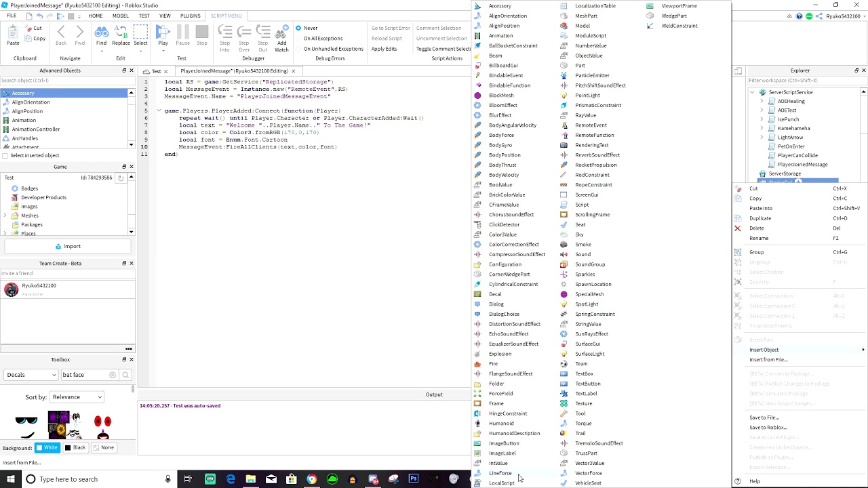Expand the LightArrow script node
The height and width of the screenshot is (488, 868).
762,138
